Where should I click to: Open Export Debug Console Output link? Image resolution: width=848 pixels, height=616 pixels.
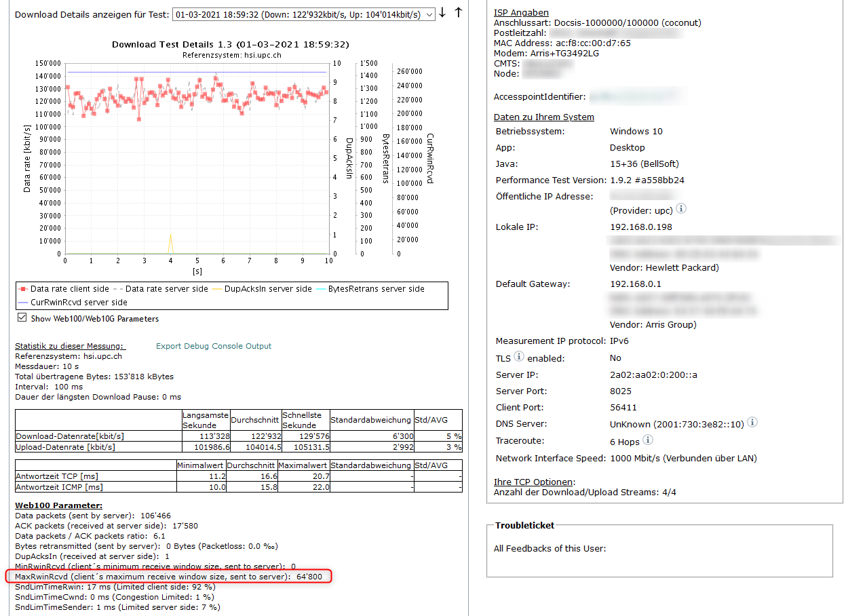[213, 346]
